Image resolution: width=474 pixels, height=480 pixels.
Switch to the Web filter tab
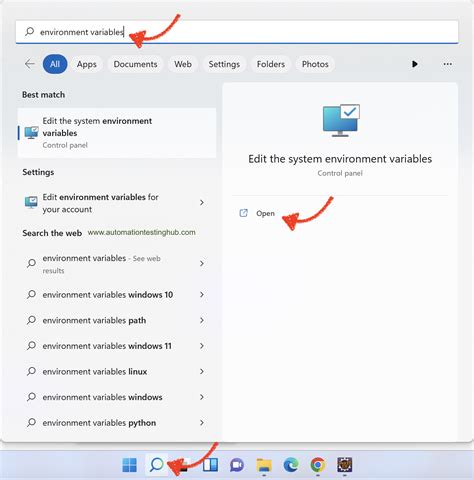(x=183, y=64)
